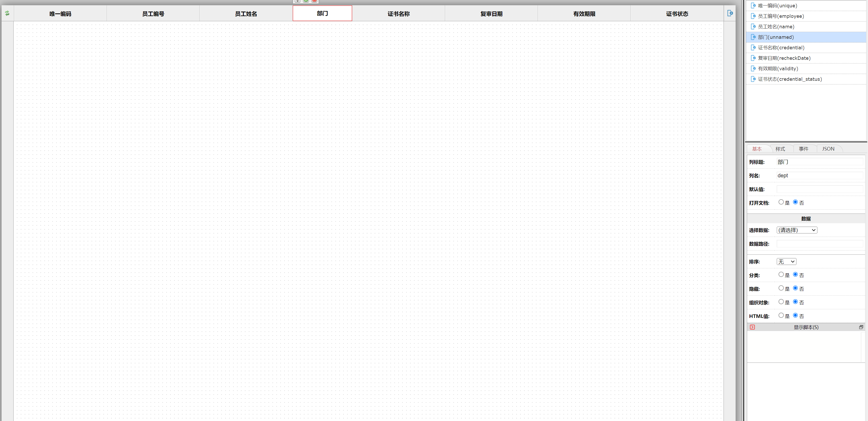The height and width of the screenshot is (421, 868).
Task: Click the add column icon after 证书状态
Action: click(x=730, y=13)
